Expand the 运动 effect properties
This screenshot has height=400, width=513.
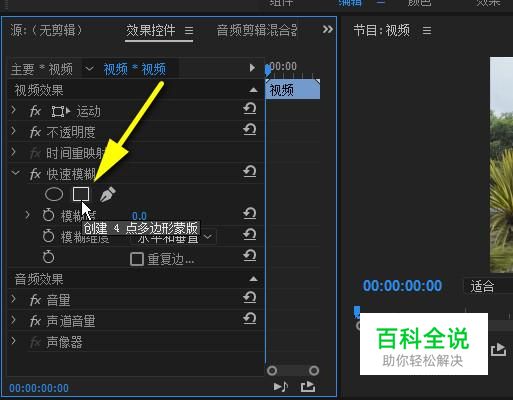click(13, 109)
